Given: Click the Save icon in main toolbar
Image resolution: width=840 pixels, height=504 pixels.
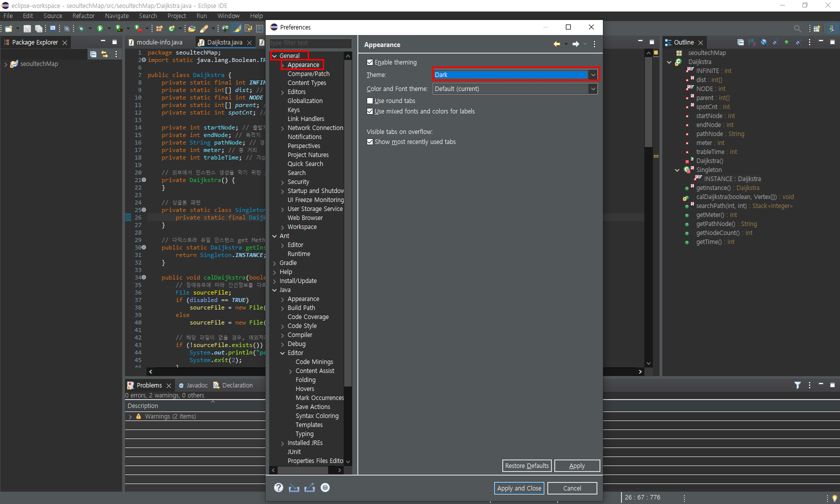Looking at the screenshot, I should coord(27,28).
